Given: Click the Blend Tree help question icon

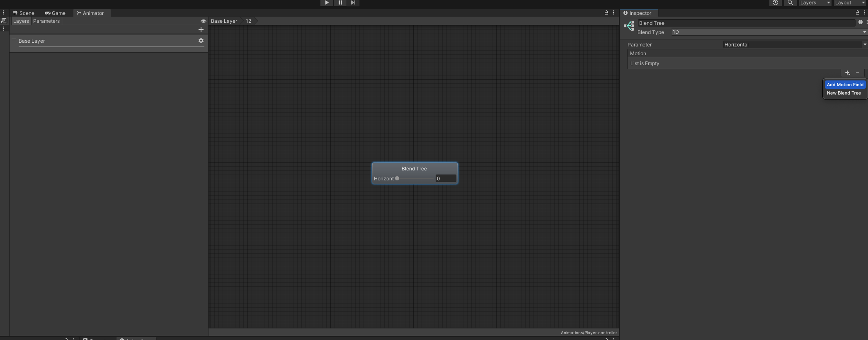Looking at the screenshot, I should [860, 22].
